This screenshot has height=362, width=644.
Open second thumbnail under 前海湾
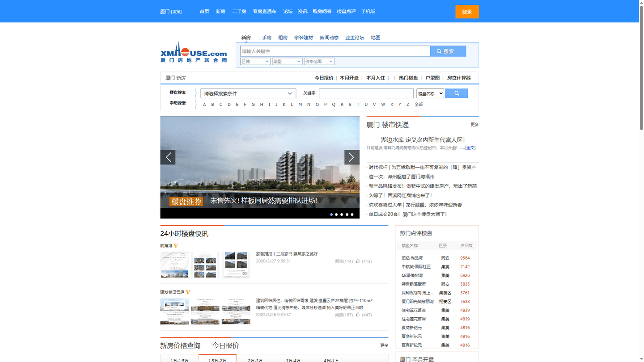[x=205, y=265]
